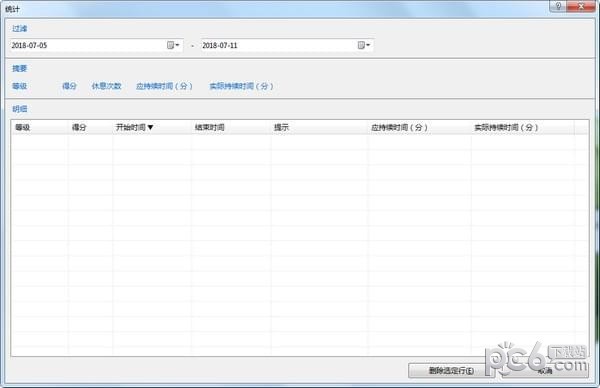Open the start date calendar dropdown
Image resolution: width=600 pixels, height=388 pixels.
point(173,45)
